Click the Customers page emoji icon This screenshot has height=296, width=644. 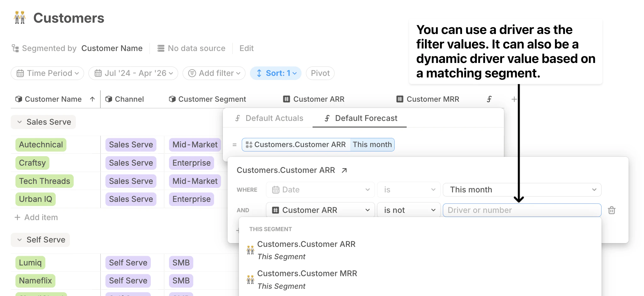point(20,18)
